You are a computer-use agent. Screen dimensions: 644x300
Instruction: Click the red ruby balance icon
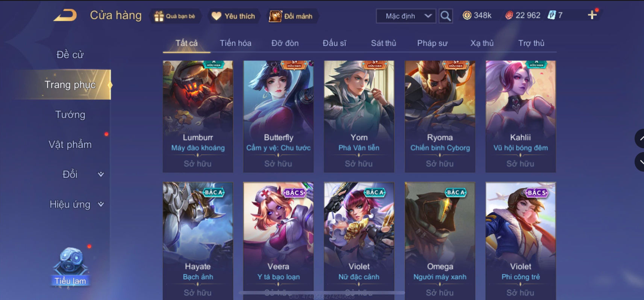(509, 15)
